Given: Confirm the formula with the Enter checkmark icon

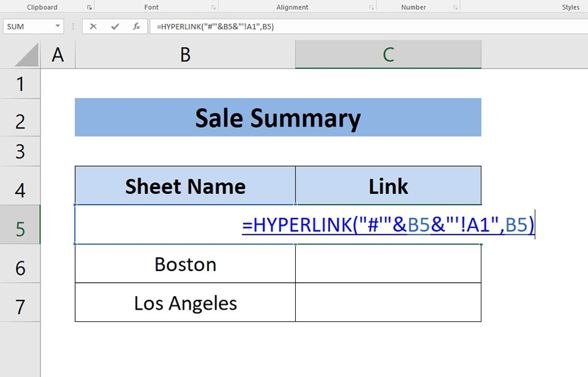Looking at the screenshot, I should (x=116, y=26).
